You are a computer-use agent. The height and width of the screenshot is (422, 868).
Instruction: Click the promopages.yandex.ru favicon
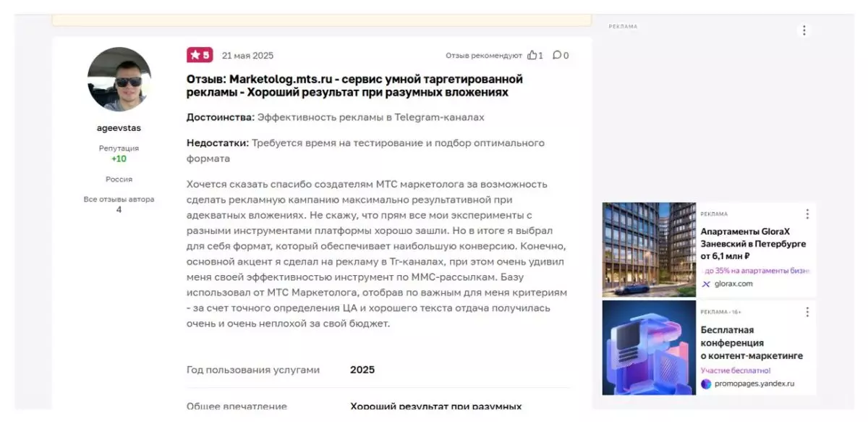coord(706,384)
